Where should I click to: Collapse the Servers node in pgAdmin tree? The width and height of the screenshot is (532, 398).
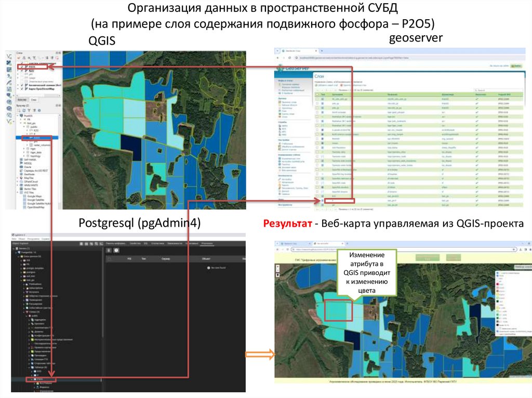click(14, 249)
